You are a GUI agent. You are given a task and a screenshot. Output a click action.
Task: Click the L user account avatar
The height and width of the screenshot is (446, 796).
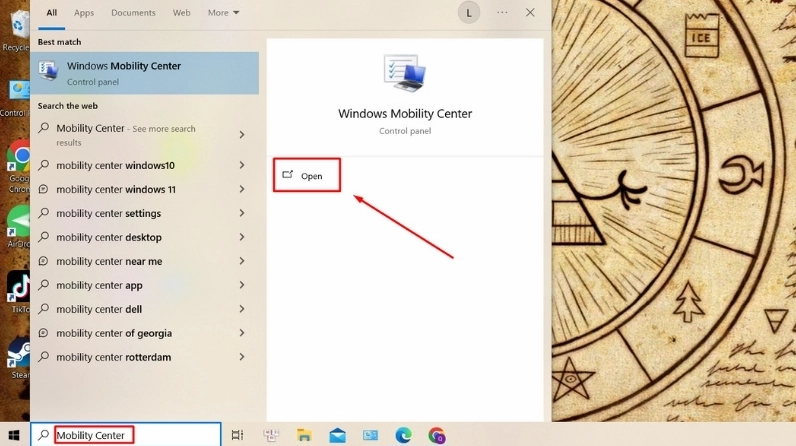pyautogui.click(x=469, y=13)
